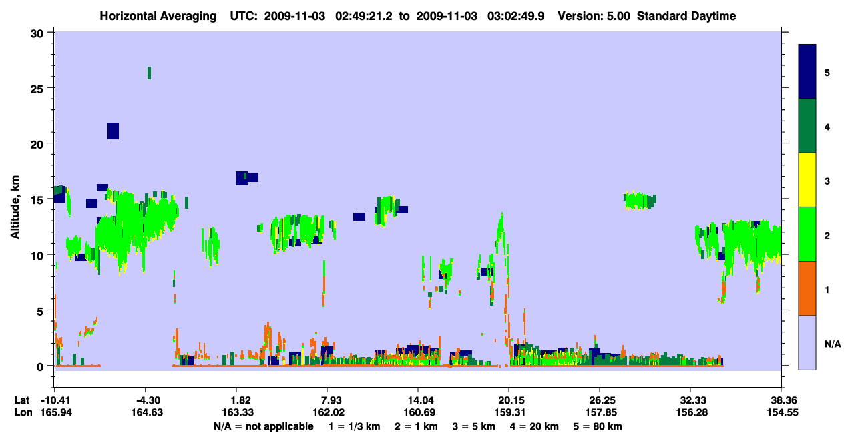Click the 30 tick on altitude axis

tap(39, 33)
